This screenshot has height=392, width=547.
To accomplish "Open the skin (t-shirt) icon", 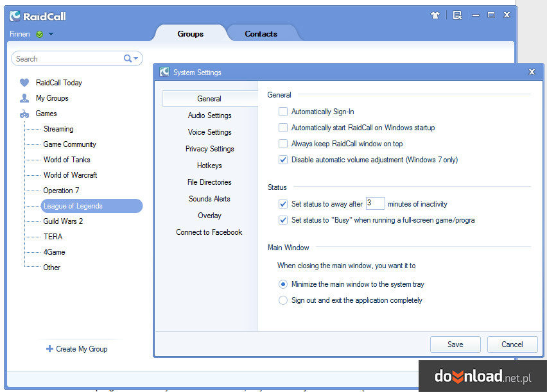I will (x=435, y=15).
